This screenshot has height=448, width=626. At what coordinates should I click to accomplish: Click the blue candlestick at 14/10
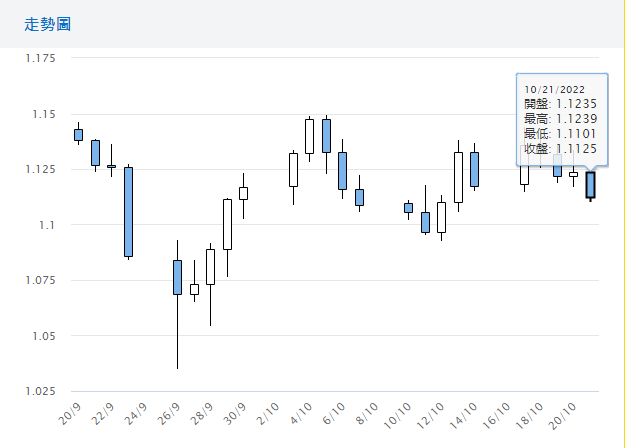474,169
